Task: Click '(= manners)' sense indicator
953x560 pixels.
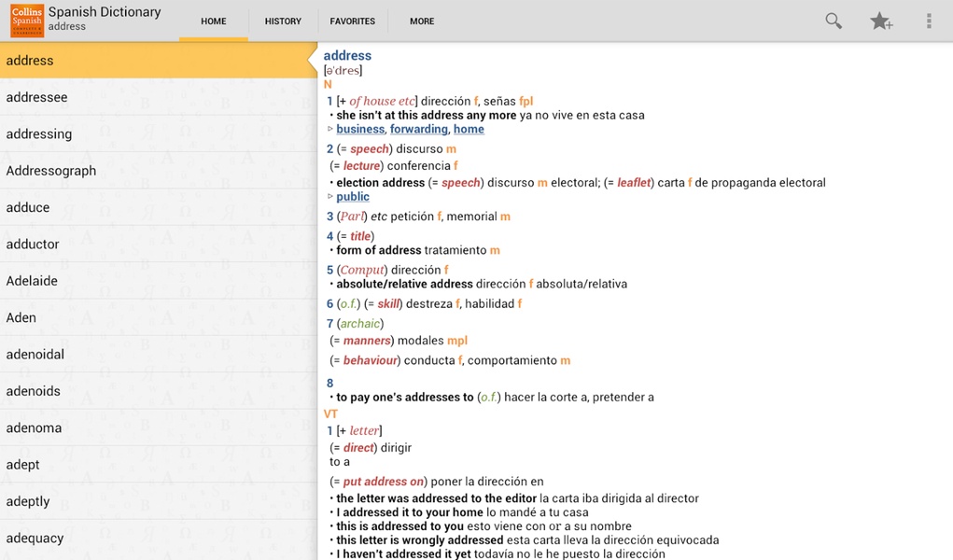Action: click(x=362, y=341)
